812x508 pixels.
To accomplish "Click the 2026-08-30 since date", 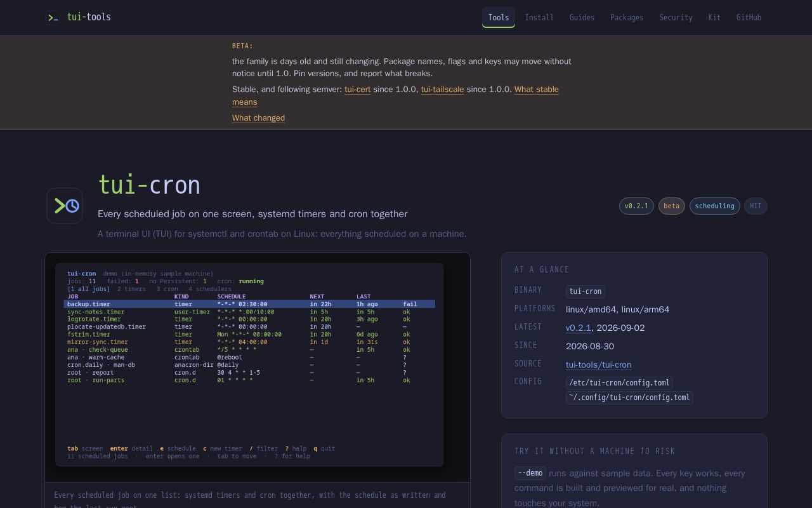I will (x=590, y=346).
